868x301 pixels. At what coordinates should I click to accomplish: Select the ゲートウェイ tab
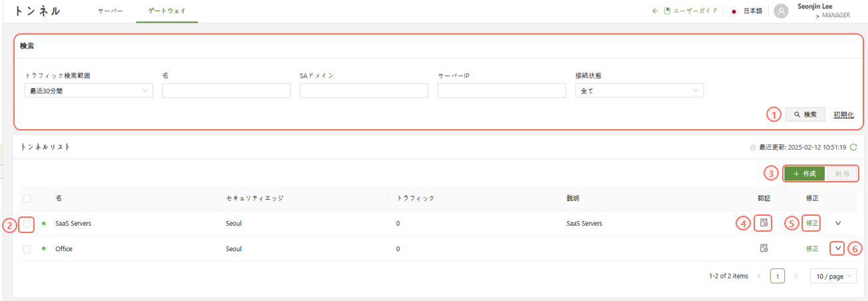pyautogui.click(x=166, y=11)
